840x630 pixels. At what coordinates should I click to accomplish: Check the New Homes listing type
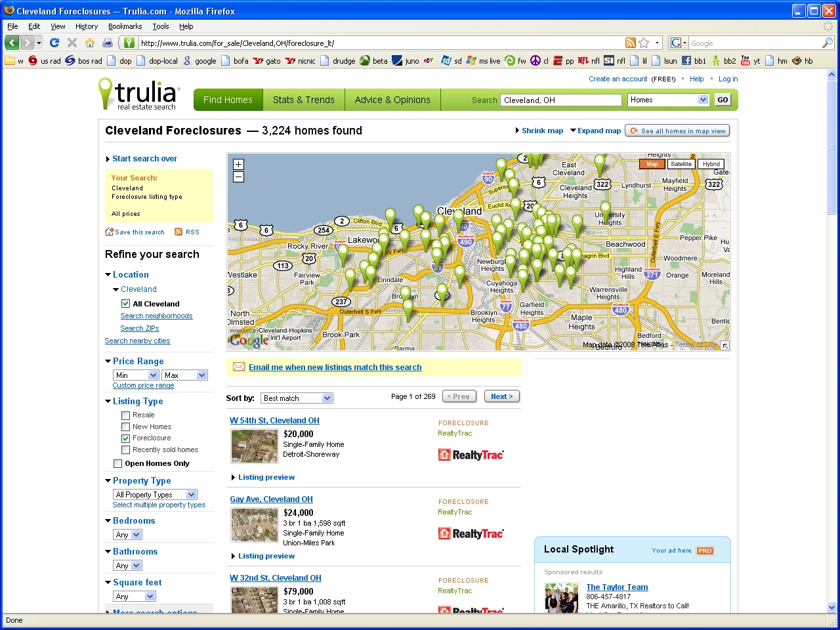click(x=125, y=427)
